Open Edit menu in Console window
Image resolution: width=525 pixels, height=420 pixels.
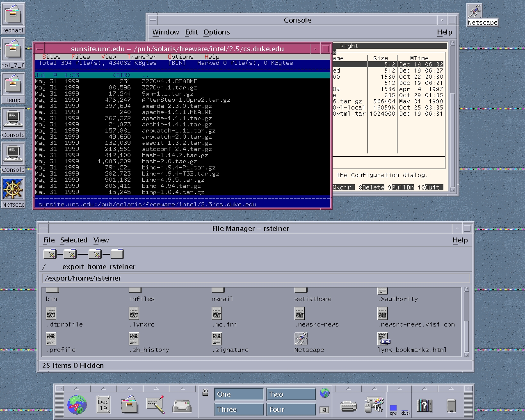click(x=192, y=32)
